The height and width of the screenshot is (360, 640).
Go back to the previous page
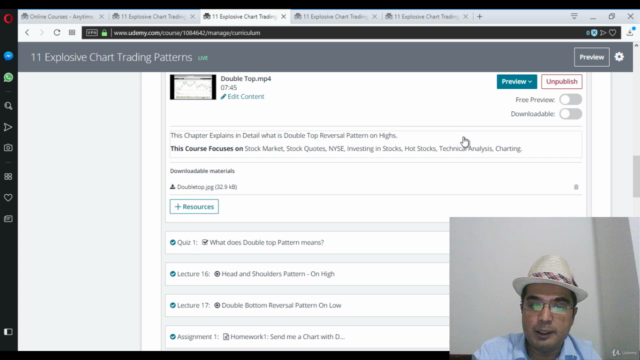[27, 33]
